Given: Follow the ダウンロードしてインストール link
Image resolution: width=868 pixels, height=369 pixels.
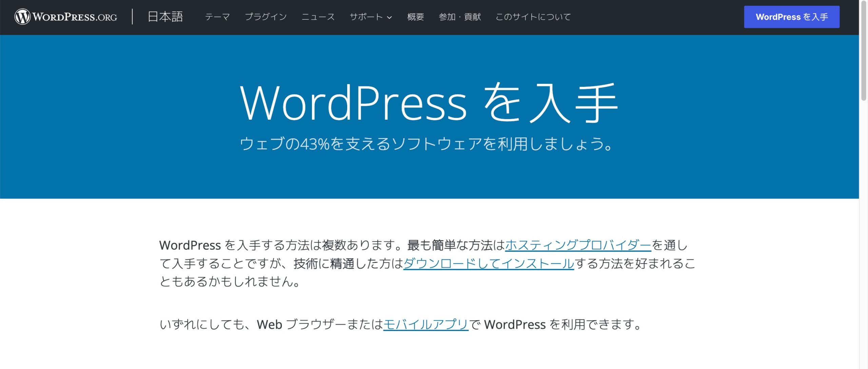Looking at the screenshot, I should point(489,263).
